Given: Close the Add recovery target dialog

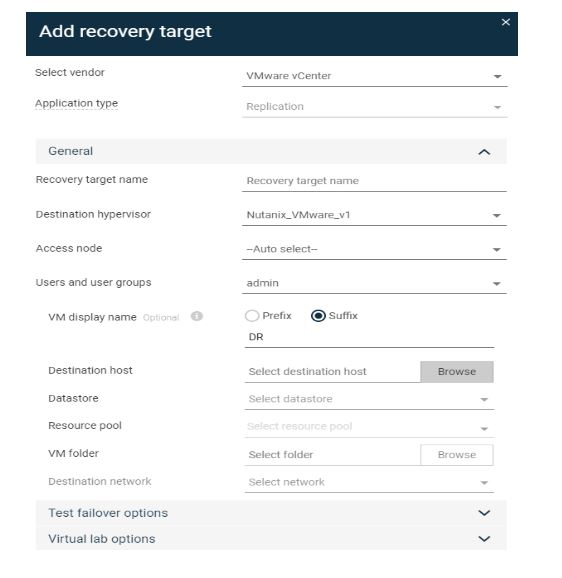Looking at the screenshot, I should point(506,22).
